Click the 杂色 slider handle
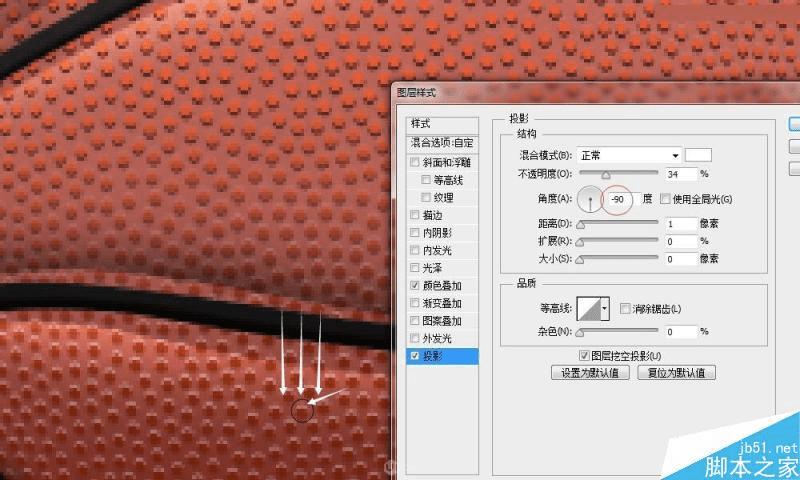 (x=580, y=333)
